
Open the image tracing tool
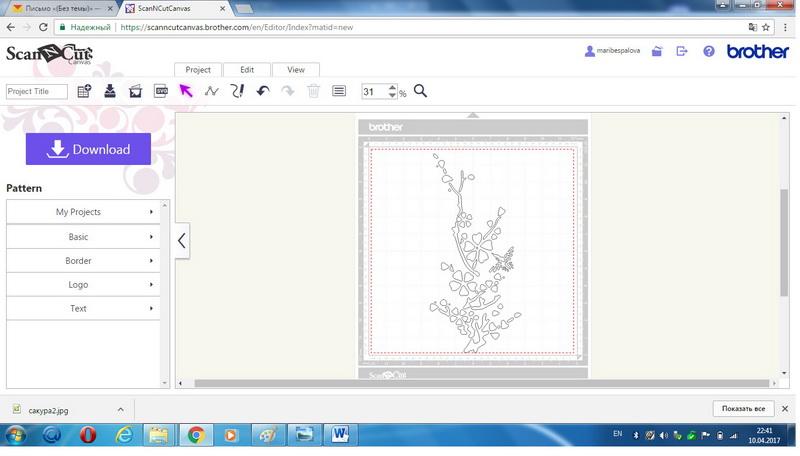(135, 91)
